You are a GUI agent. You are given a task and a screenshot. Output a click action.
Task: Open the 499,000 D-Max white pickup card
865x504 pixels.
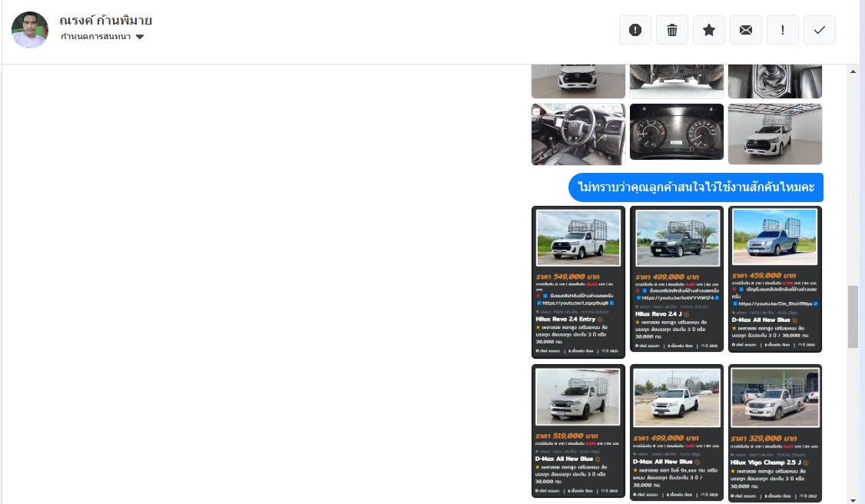pyautogui.click(x=676, y=432)
